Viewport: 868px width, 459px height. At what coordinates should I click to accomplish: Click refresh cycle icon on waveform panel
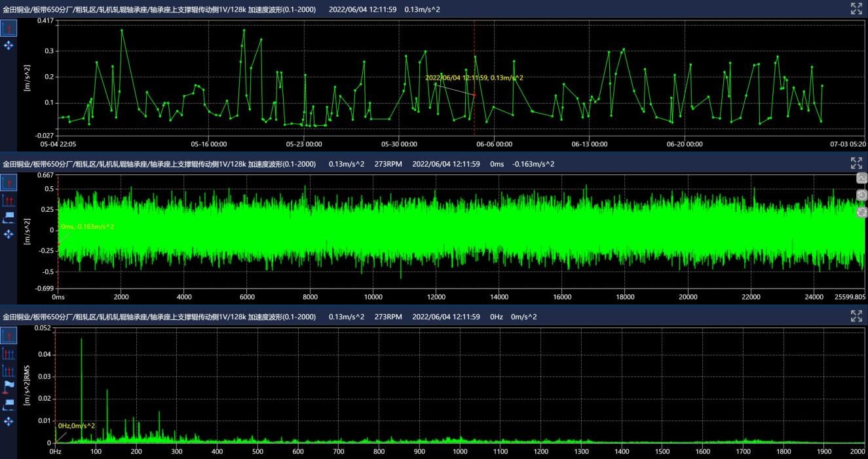[x=861, y=212]
